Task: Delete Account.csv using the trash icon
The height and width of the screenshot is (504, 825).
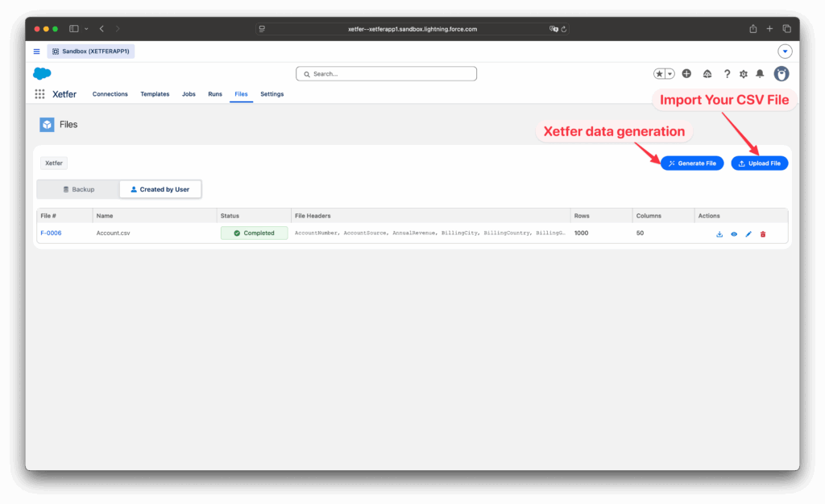Action: (763, 233)
